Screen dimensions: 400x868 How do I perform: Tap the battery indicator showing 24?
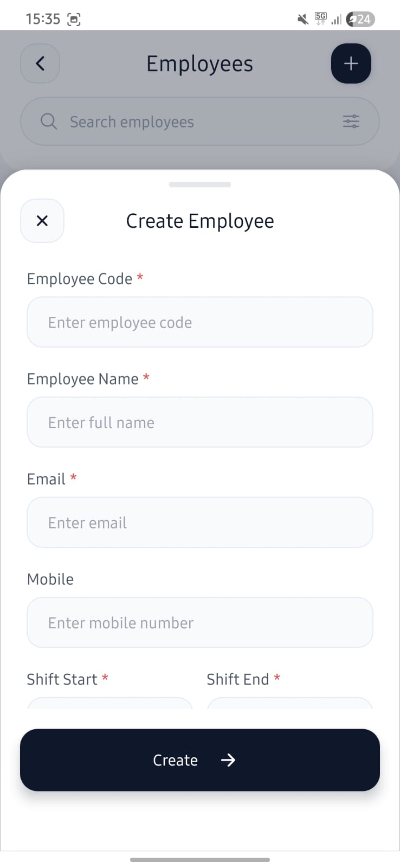(361, 20)
